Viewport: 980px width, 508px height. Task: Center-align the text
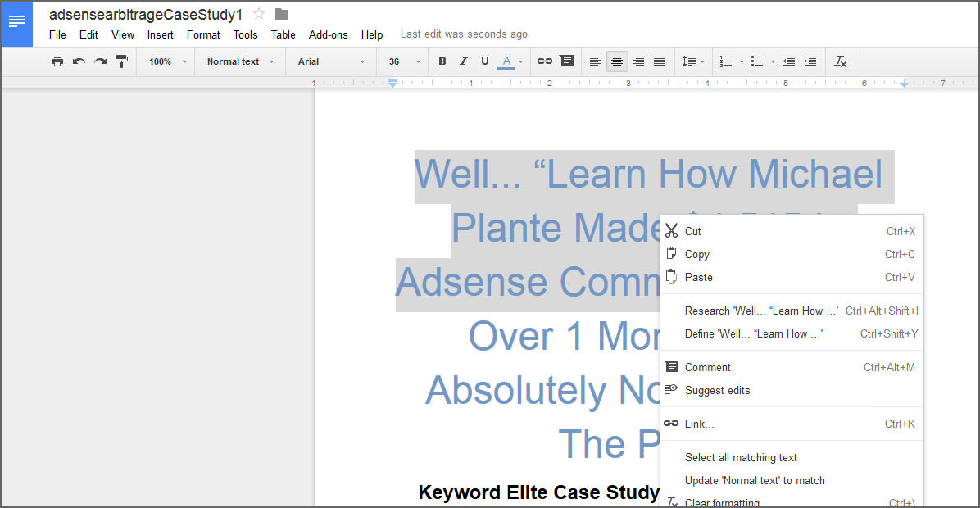point(617,61)
